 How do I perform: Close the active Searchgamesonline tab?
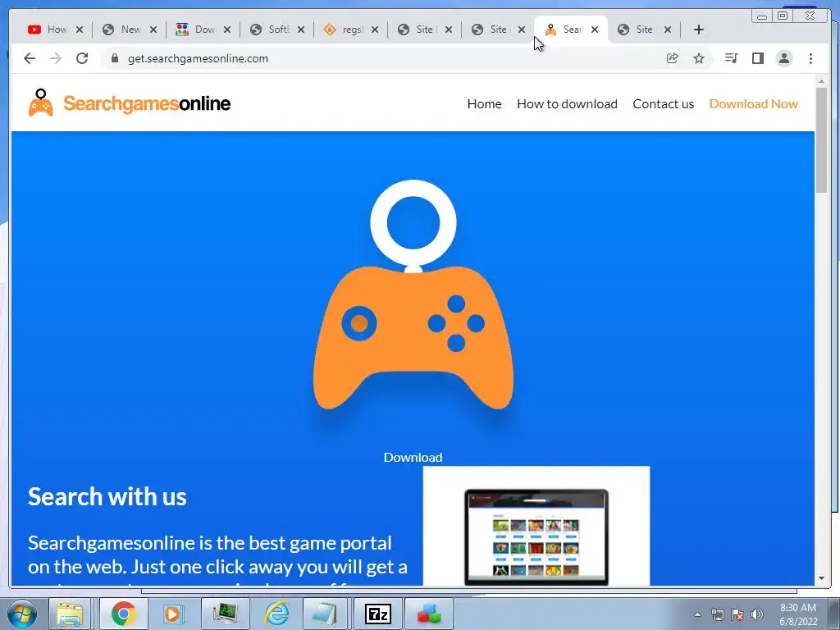coord(595,30)
